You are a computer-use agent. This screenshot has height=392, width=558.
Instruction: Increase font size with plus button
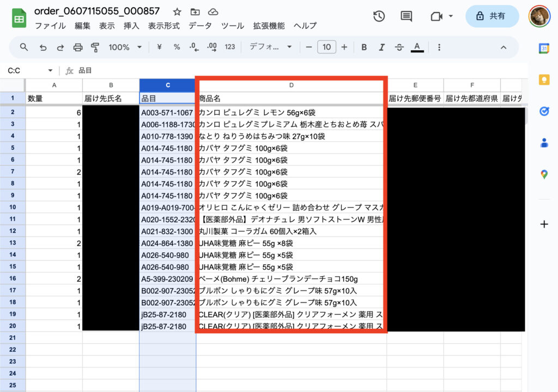[x=344, y=47]
